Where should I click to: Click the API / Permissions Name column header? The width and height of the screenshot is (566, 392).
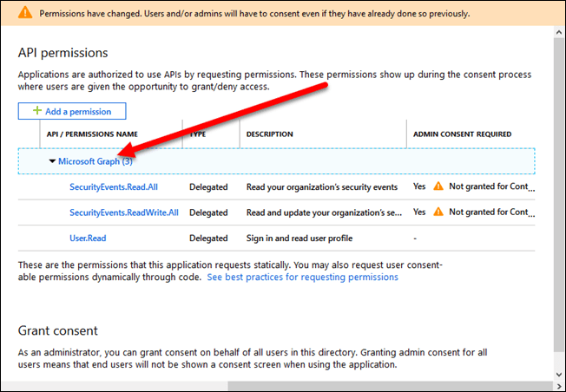(x=92, y=134)
